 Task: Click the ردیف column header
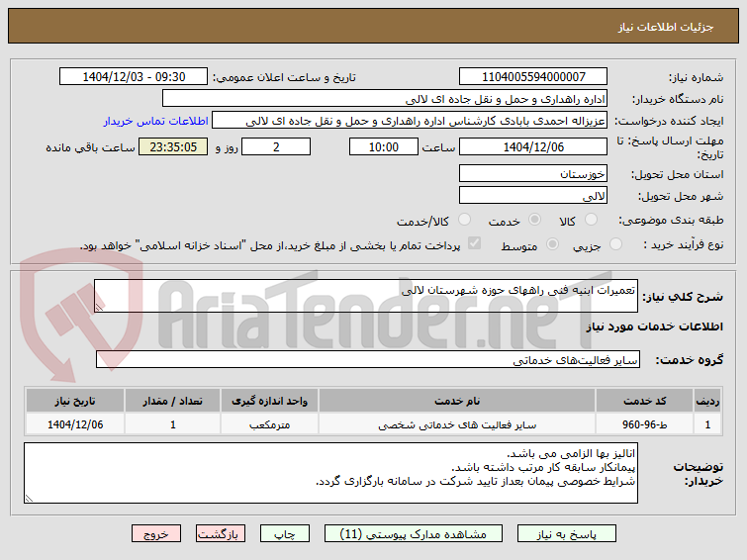pos(708,401)
